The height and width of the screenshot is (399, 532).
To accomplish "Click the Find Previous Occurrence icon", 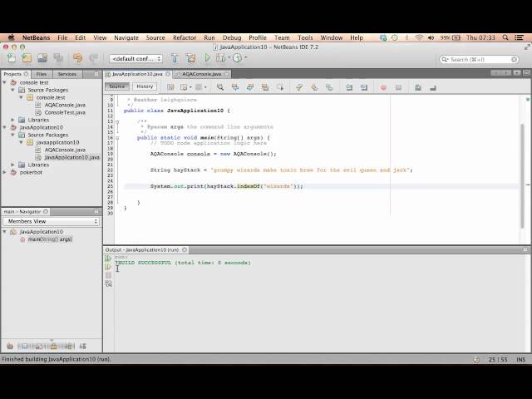I will pos(235,87).
